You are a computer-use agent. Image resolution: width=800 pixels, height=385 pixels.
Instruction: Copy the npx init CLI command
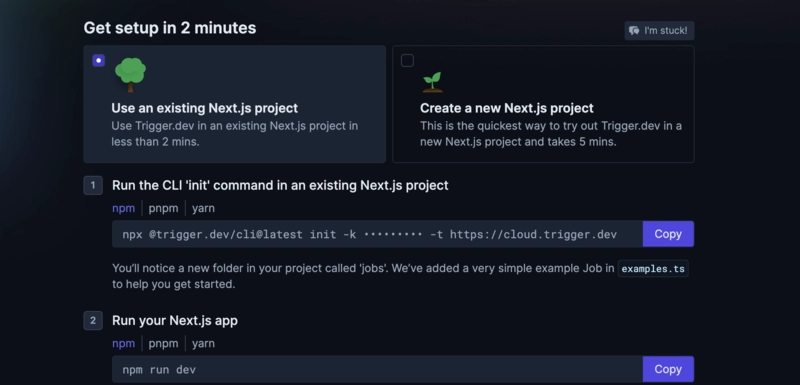pyautogui.click(x=668, y=234)
